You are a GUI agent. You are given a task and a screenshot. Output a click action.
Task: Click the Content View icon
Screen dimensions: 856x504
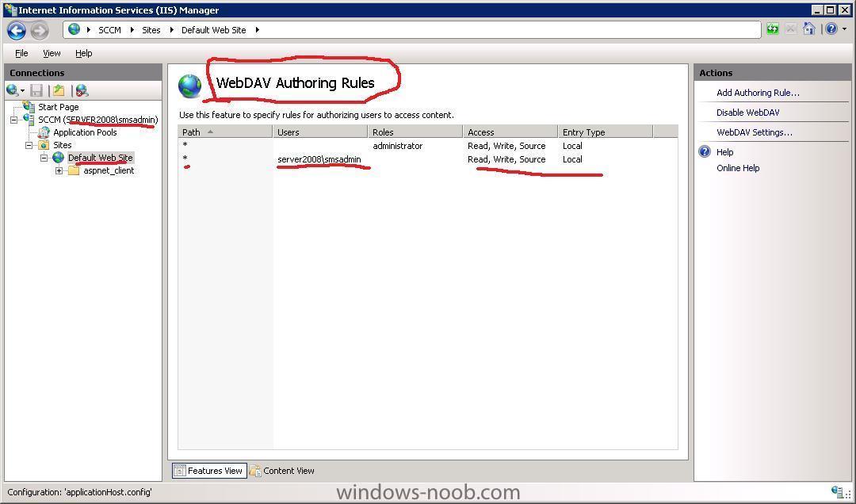255,471
